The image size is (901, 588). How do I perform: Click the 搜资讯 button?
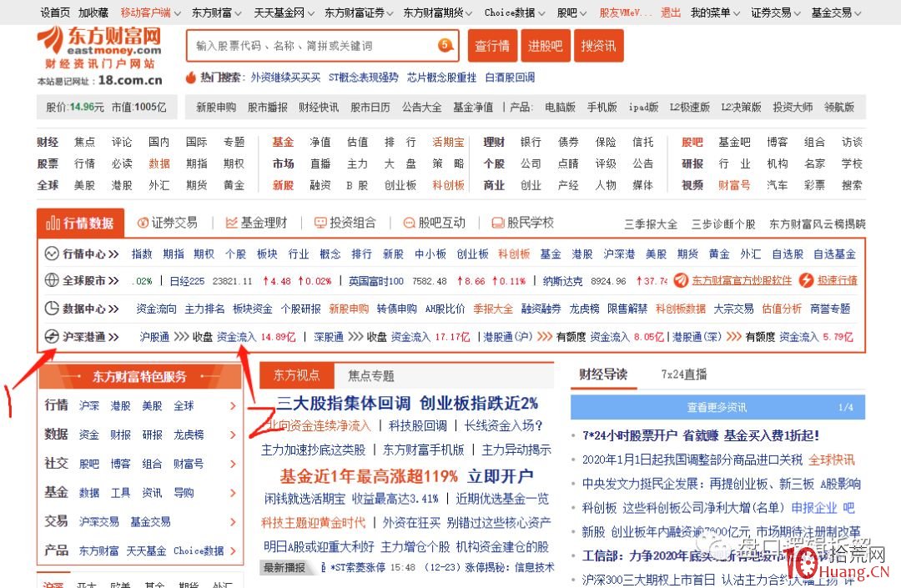coord(599,46)
